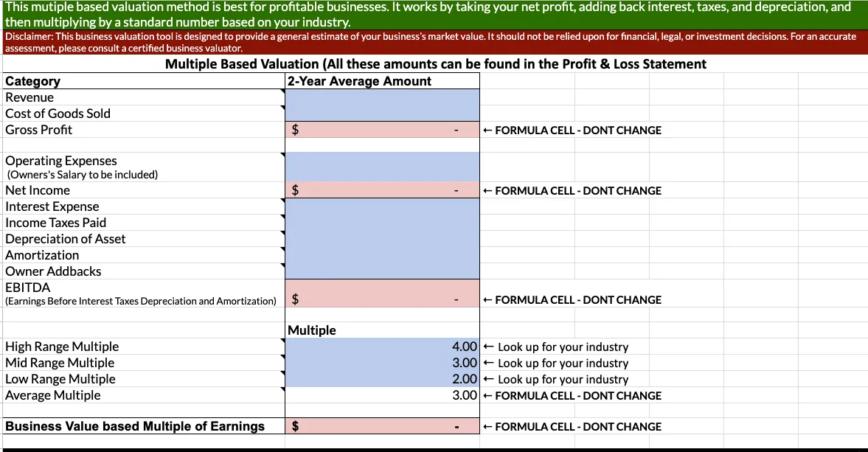Select the High Range Multiple value 4.00
This screenshot has height=452, width=868.
click(x=382, y=347)
